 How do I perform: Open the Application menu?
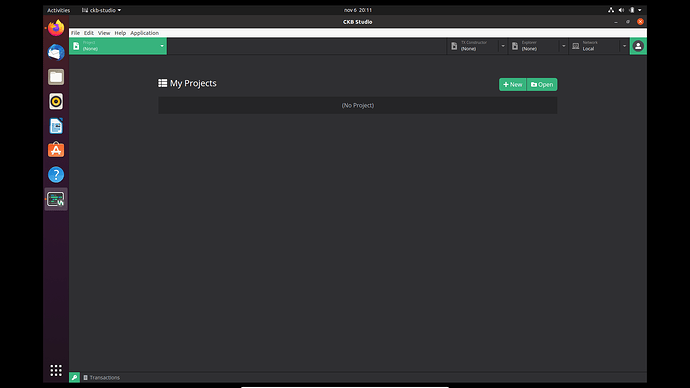pyautogui.click(x=144, y=33)
